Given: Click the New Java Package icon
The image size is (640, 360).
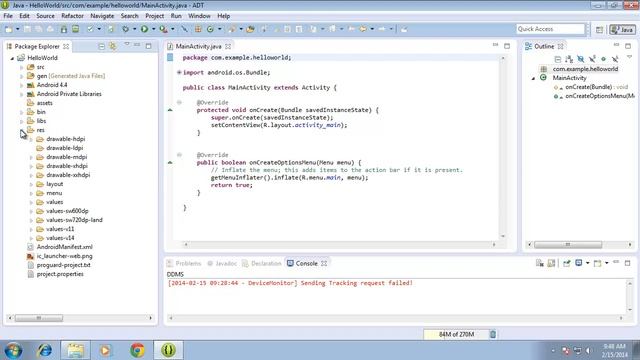Looking at the screenshot, I should [198, 29].
